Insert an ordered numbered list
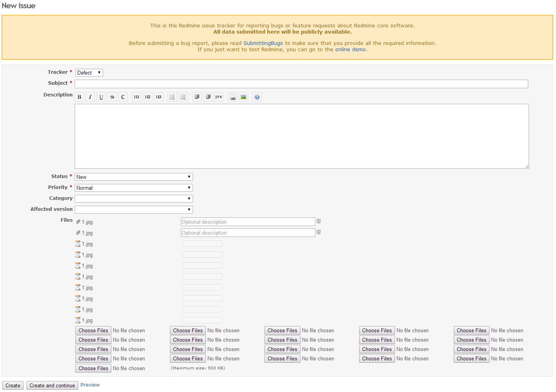556x392 pixels. coord(183,97)
